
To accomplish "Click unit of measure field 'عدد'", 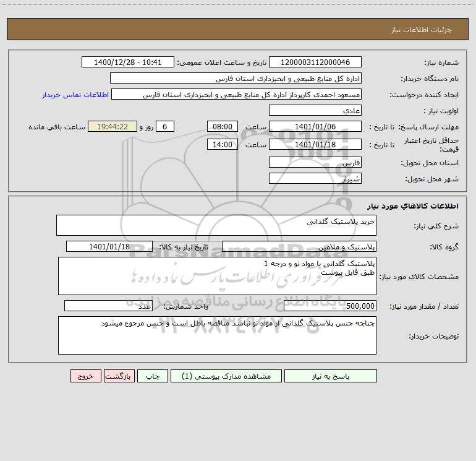I will tap(108, 306).
